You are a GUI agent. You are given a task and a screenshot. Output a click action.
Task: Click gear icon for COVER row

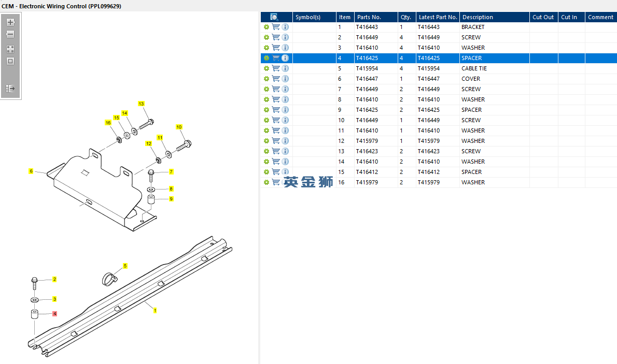pyautogui.click(x=267, y=79)
